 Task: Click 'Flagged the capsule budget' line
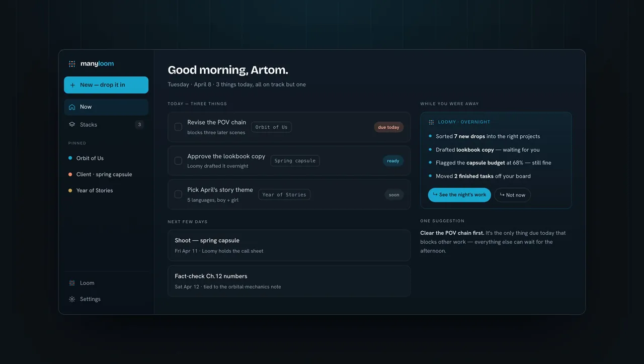tap(493, 163)
